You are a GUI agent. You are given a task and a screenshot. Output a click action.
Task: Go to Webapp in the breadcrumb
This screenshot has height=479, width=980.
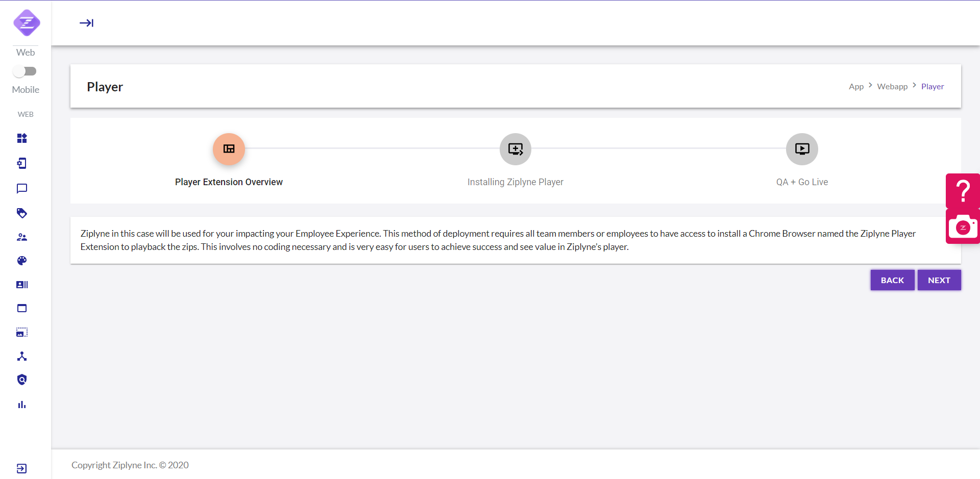point(892,87)
